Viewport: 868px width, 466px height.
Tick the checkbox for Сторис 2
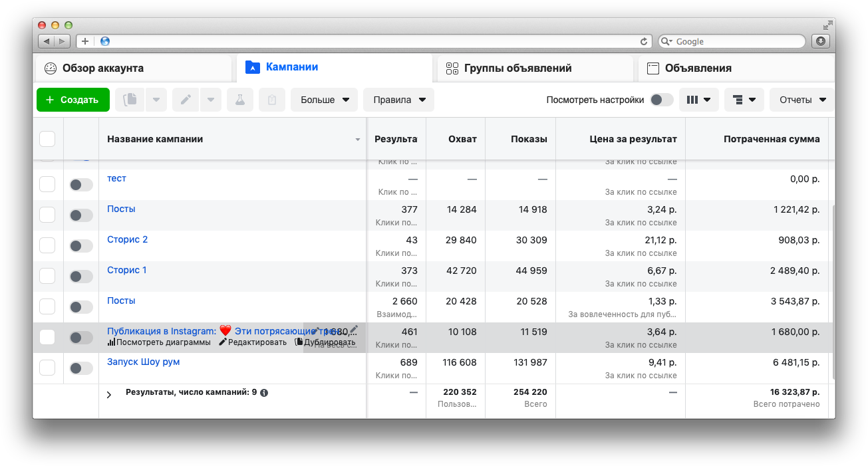click(47, 245)
